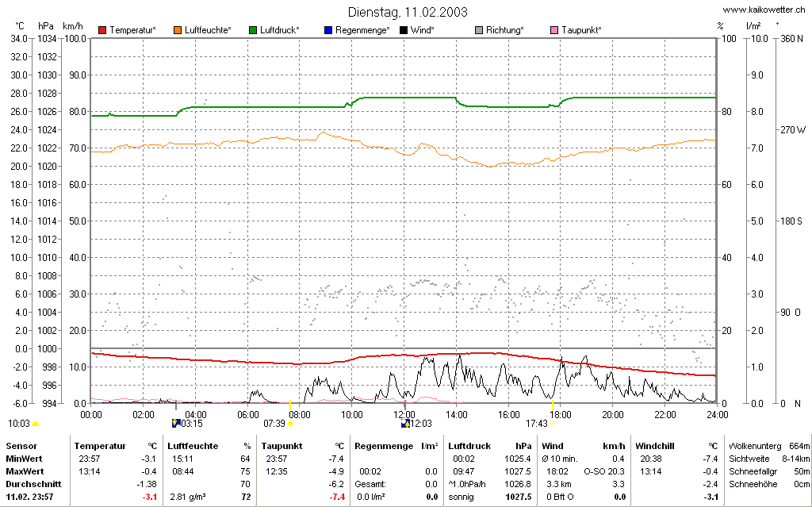Click the gray Richtung legend square
The width and height of the screenshot is (812, 507).
[479, 30]
